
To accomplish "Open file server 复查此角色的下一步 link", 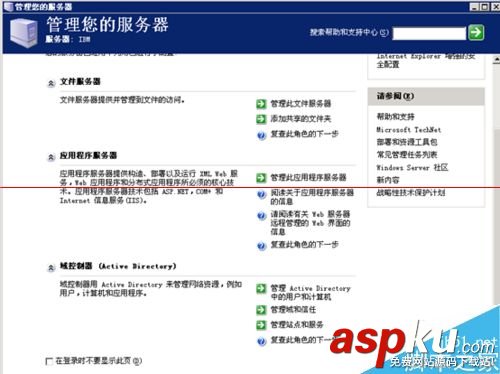I will coord(304,134).
